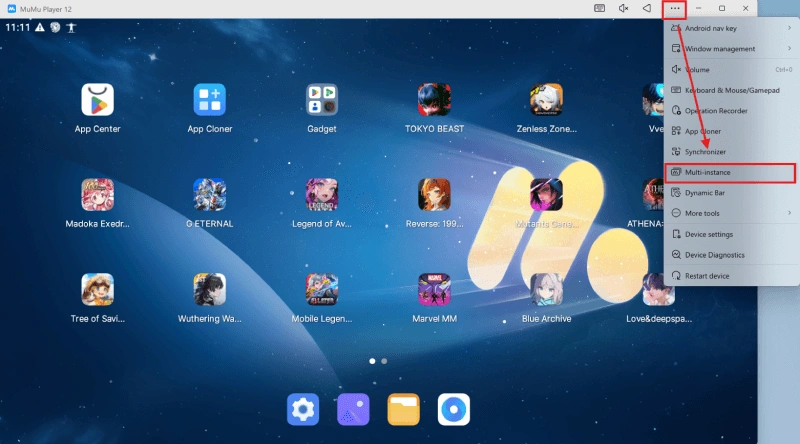Click the MuMu Player 12 logo icon
Viewport: 800px width, 444px height.
(11, 9)
